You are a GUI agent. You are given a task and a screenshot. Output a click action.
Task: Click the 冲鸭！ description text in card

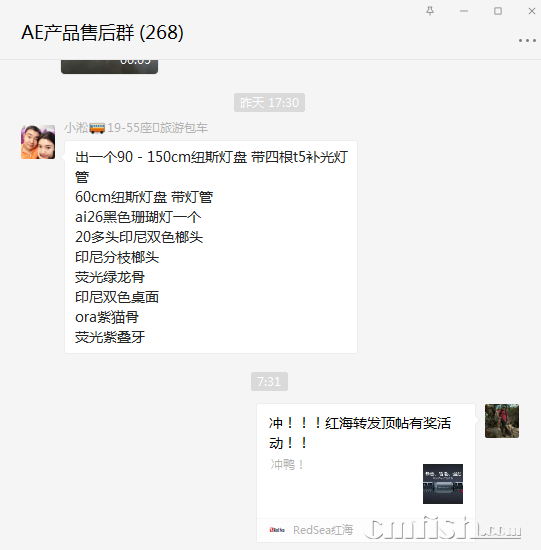pyautogui.click(x=287, y=464)
